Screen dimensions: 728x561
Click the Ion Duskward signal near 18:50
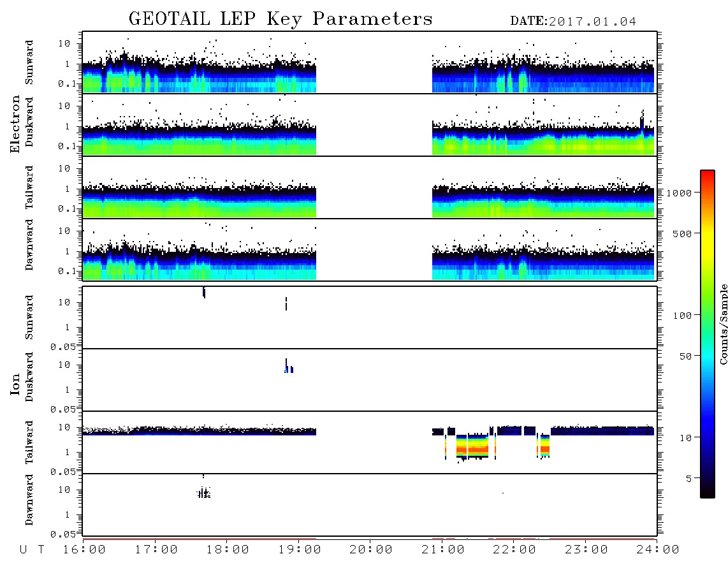coord(289,367)
